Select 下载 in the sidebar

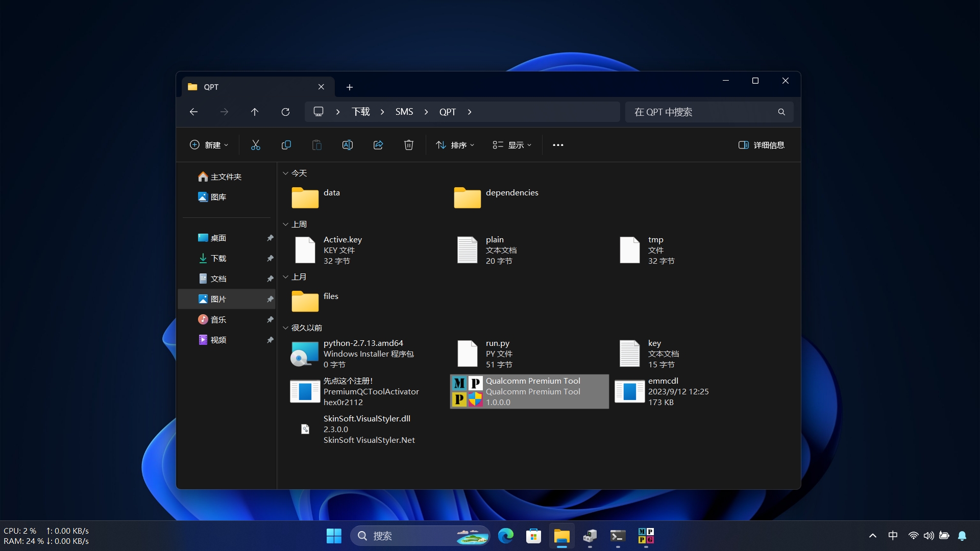(x=218, y=259)
